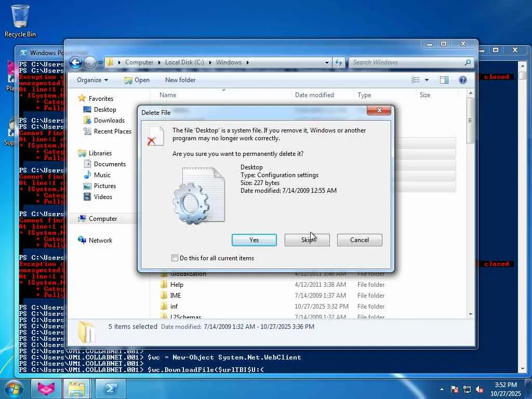The image size is (532, 399).
Task: Create a New folder from toolbar
Action: click(180, 80)
